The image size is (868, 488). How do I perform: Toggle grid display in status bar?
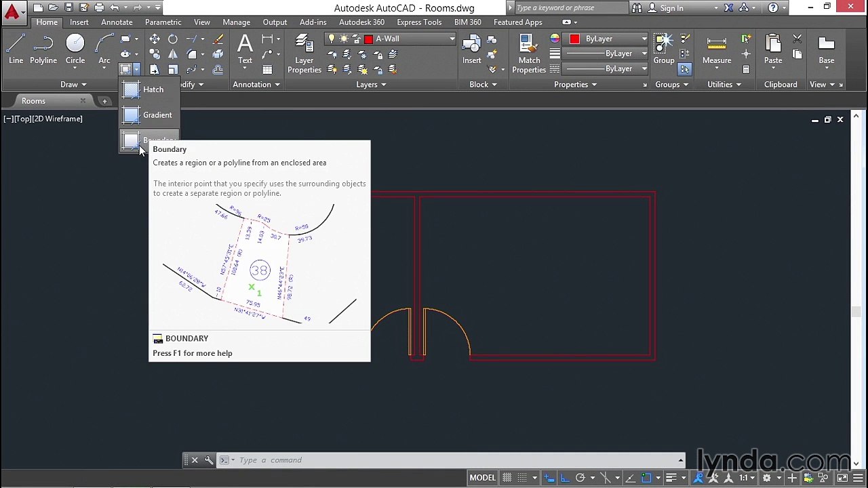click(507, 478)
